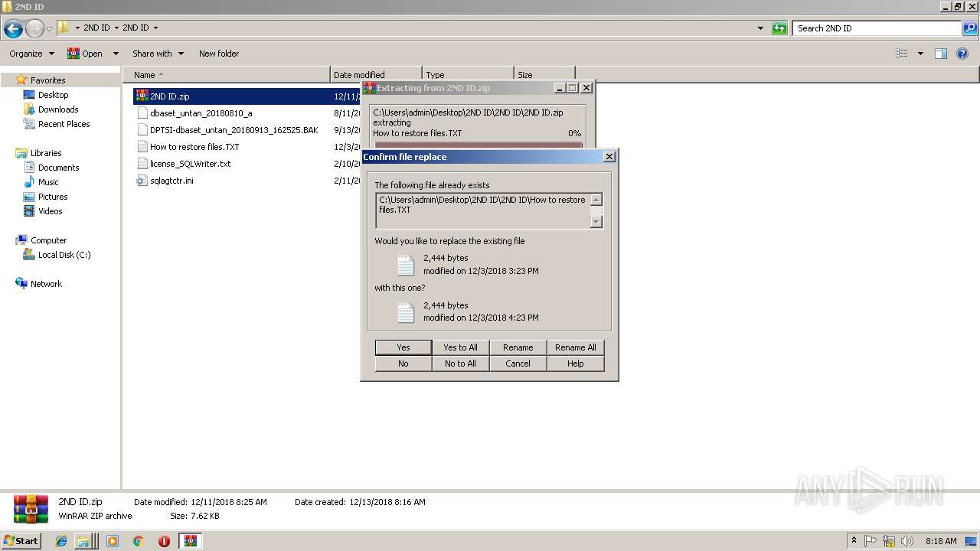Click Help in Confirm file replace

point(576,364)
